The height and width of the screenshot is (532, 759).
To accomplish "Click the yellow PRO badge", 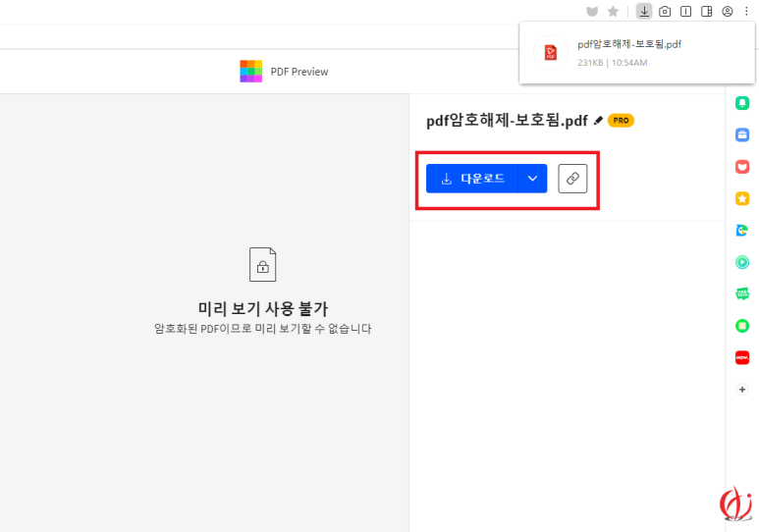I will [x=621, y=120].
